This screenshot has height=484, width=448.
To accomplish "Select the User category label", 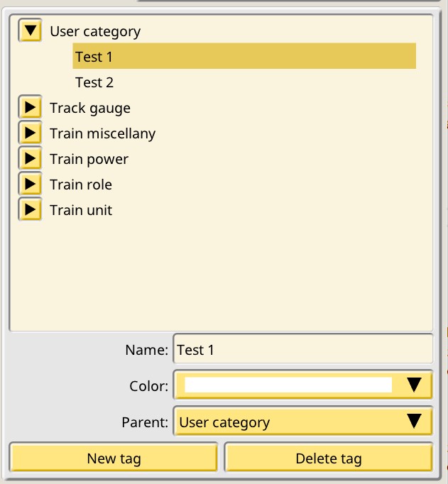I will pyautogui.click(x=95, y=32).
